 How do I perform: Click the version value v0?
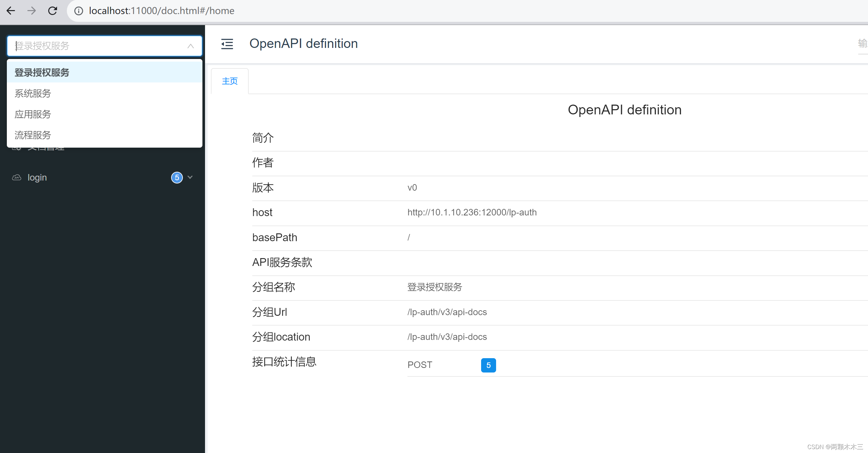(x=412, y=188)
